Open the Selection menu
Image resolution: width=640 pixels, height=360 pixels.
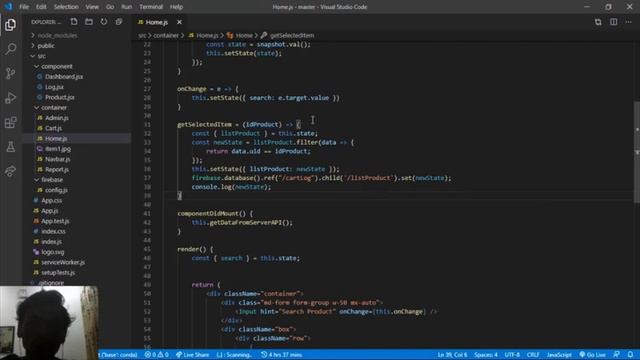click(x=66, y=7)
